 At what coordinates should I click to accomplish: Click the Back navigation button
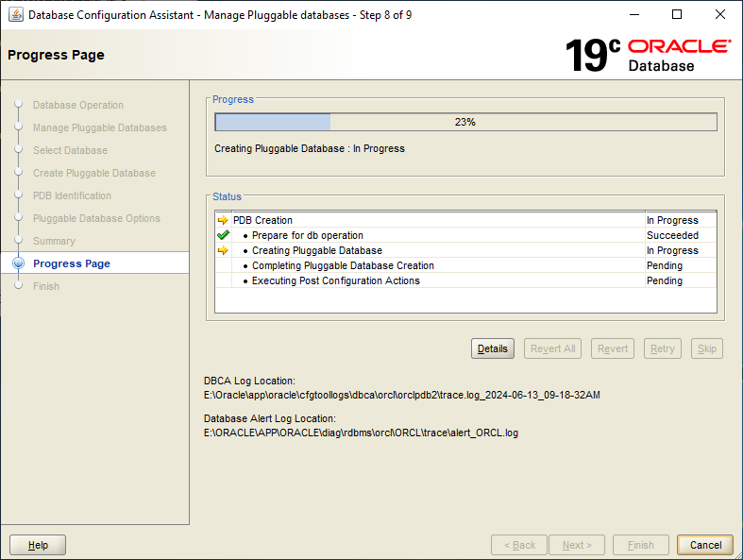click(x=519, y=545)
